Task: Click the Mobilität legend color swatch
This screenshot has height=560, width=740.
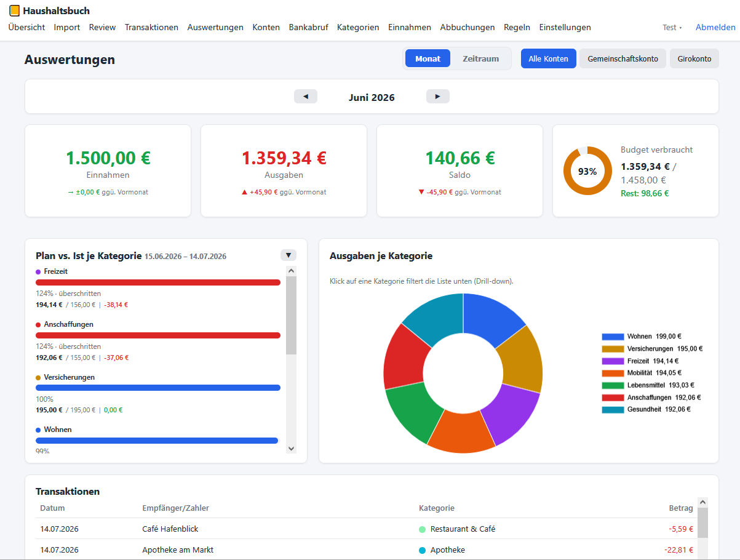Action: [x=613, y=373]
